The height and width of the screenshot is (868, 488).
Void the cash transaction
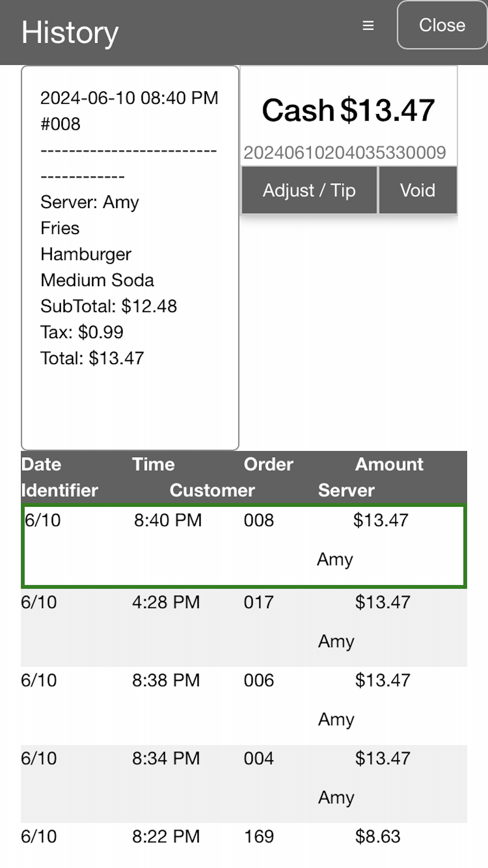pos(418,190)
